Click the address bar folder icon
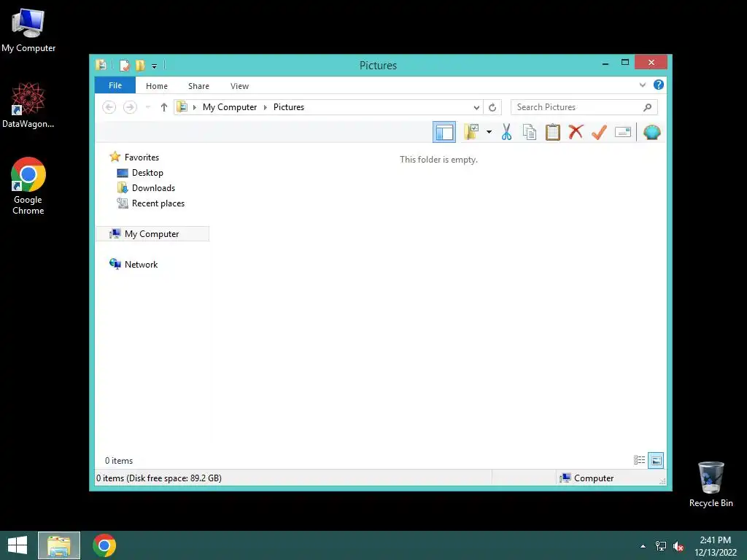The height and width of the screenshot is (560, 747). pos(182,107)
